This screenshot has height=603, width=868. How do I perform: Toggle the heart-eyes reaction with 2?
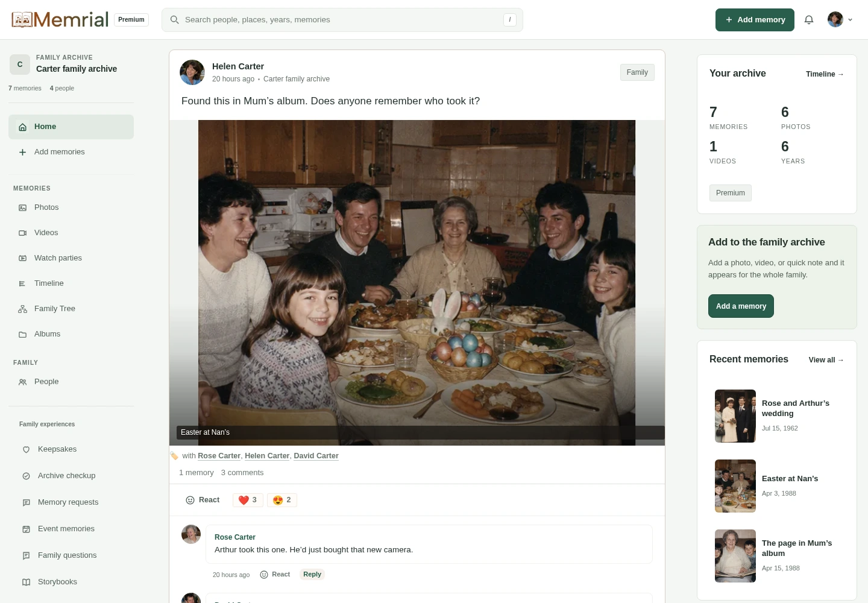click(x=282, y=500)
